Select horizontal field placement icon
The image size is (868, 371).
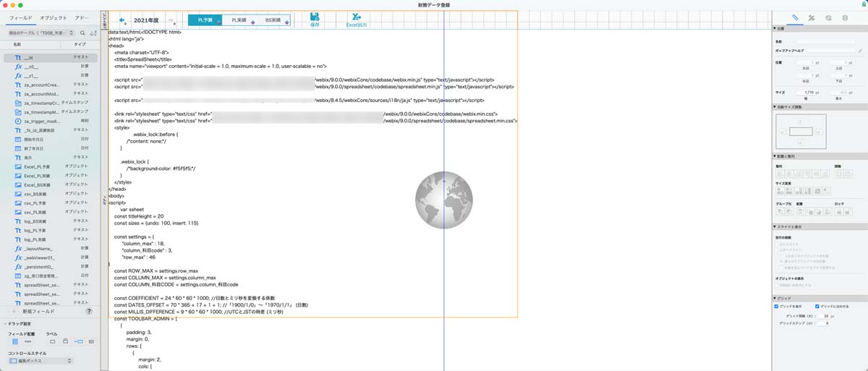28,341
